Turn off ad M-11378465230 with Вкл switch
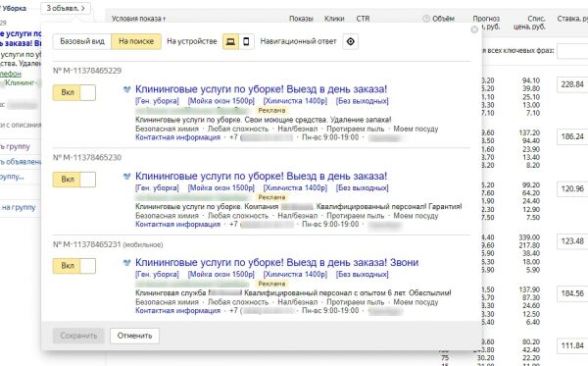The image size is (588, 366). 74,179
